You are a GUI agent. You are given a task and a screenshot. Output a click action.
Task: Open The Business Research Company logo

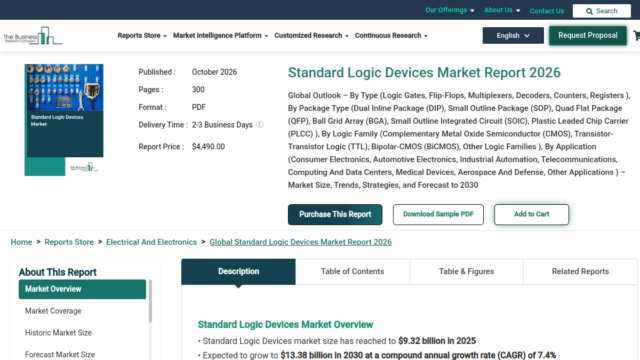point(33,36)
